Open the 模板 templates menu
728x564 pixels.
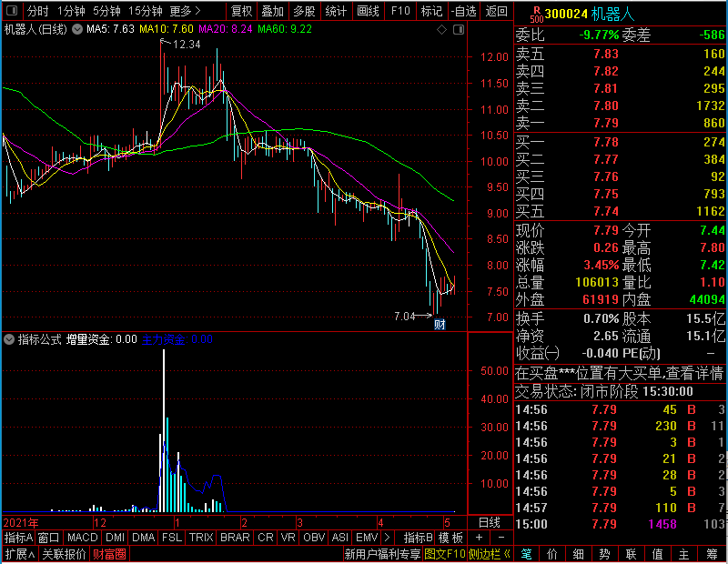click(450, 538)
